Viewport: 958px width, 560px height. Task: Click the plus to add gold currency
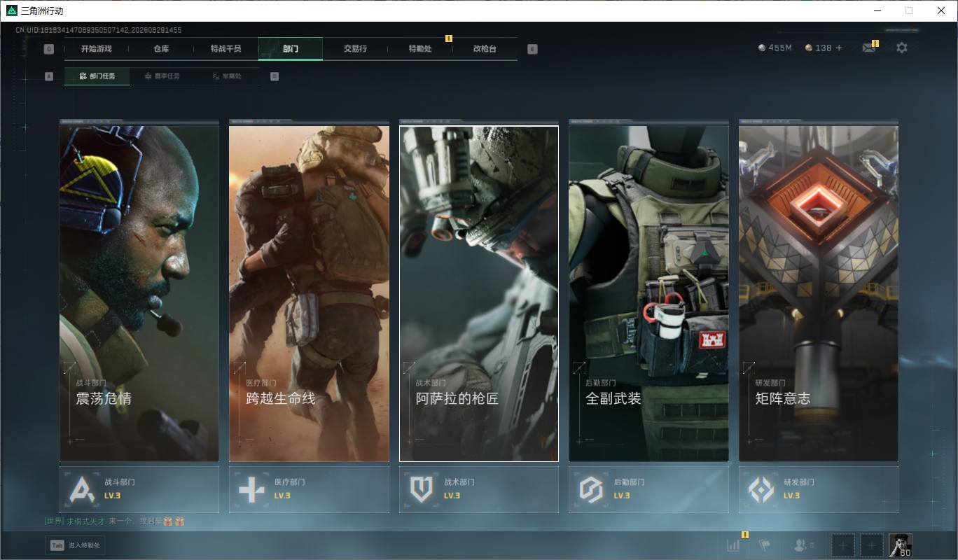(839, 48)
